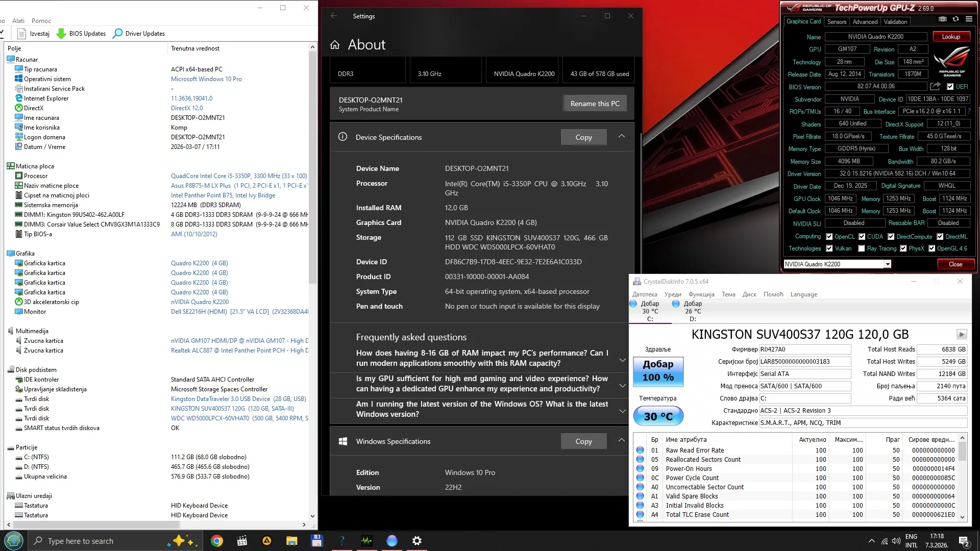Open Google Chrome from the taskbar
Screen dimensions: 980x551
coord(217,541)
